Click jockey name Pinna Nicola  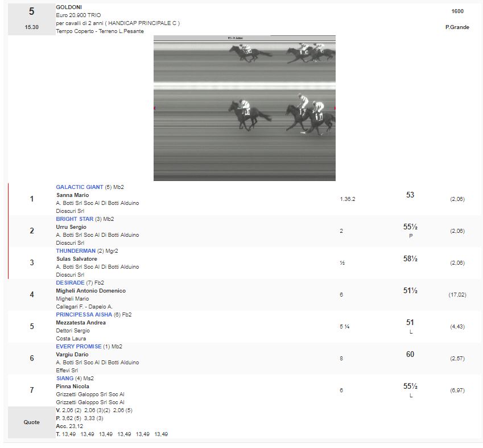pyautogui.click(x=72, y=387)
